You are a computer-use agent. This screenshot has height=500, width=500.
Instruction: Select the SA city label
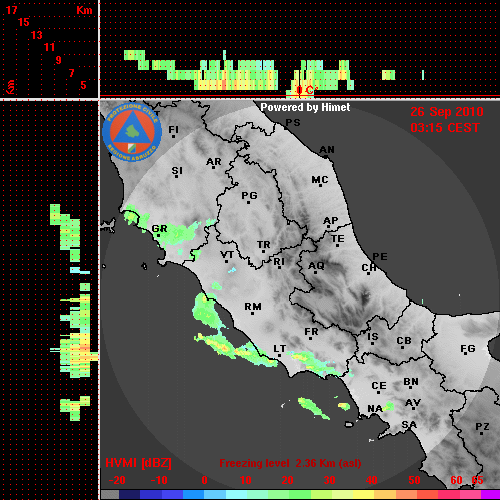pos(409,425)
